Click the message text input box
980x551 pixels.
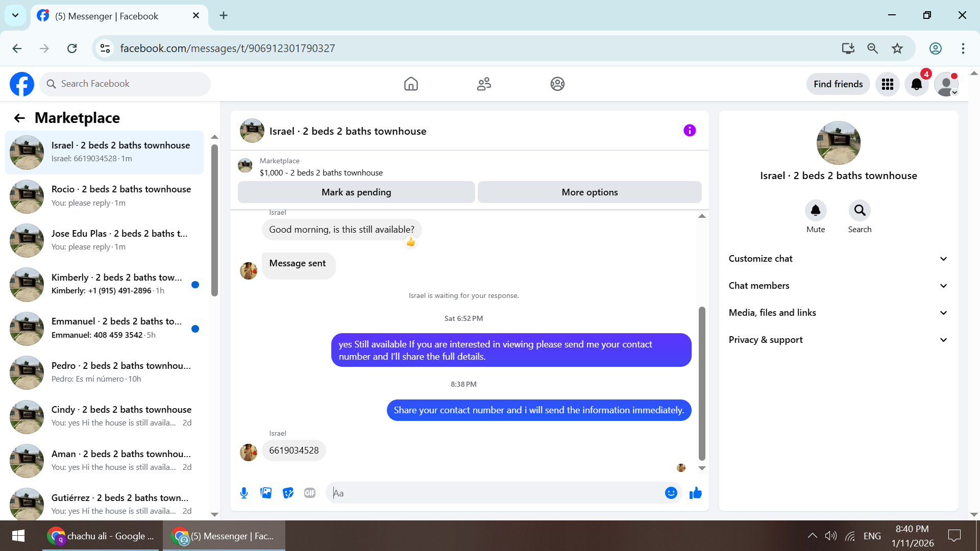point(495,493)
